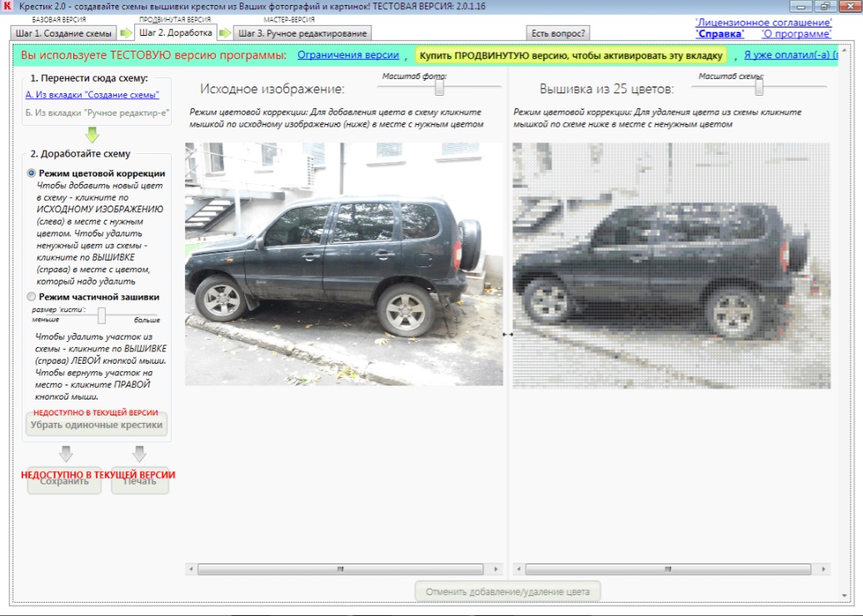Open the 'О программе' link
The width and height of the screenshot is (863, 616).
pyautogui.click(x=796, y=34)
